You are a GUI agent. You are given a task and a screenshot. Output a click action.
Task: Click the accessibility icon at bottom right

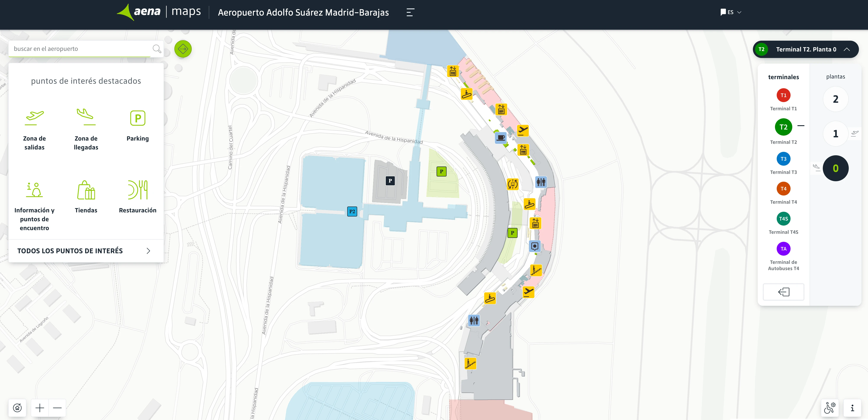pyautogui.click(x=830, y=407)
